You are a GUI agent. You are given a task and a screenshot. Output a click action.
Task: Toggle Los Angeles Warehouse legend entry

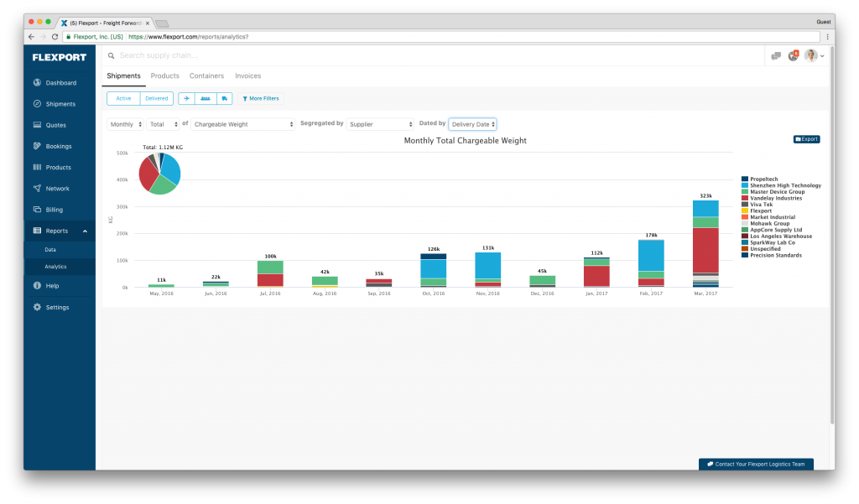777,236
